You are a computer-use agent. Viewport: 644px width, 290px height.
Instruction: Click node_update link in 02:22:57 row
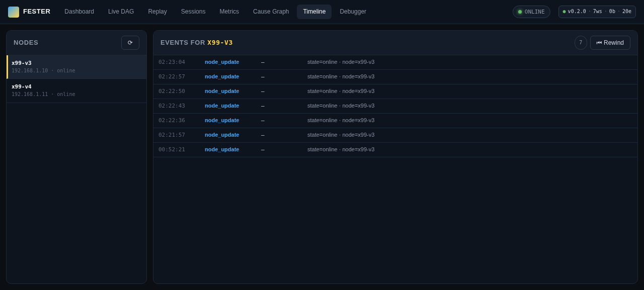coord(222,77)
